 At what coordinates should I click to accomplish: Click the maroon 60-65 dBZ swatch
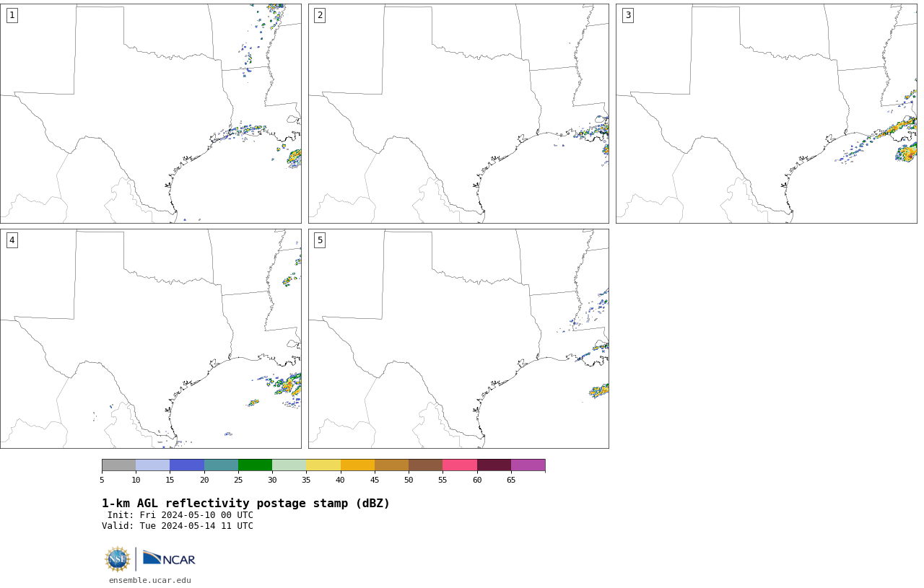coord(494,465)
